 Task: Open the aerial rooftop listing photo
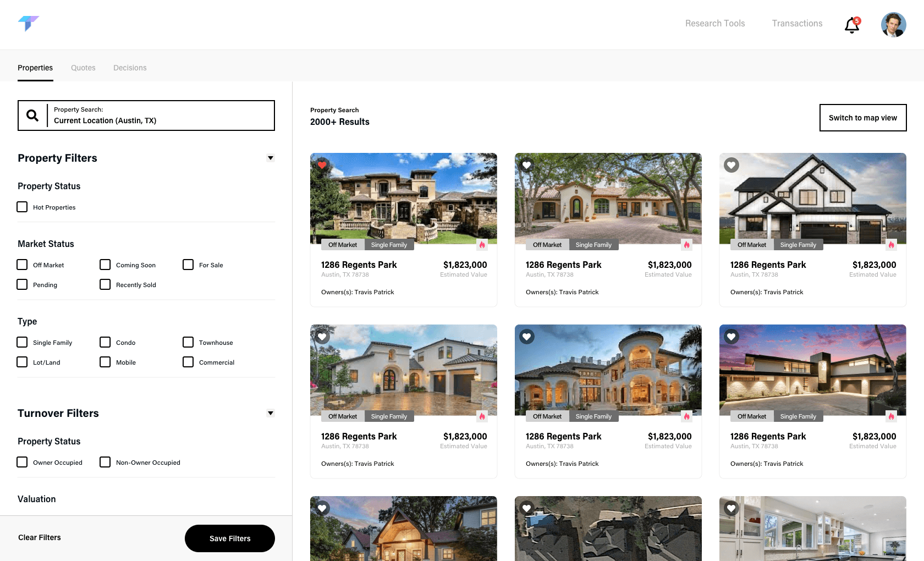click(608, 529)
